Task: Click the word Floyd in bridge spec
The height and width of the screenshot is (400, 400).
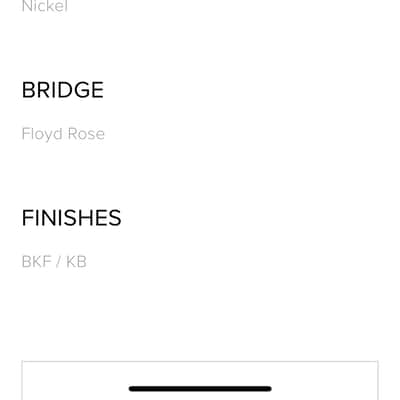Action: pyautogui.click(x=42, y=134)
